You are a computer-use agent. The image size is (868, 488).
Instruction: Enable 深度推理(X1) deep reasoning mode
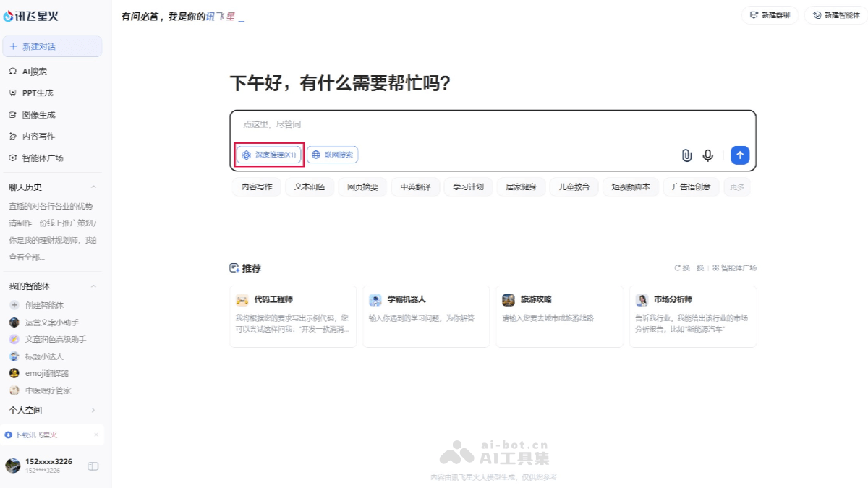point(269,155)
